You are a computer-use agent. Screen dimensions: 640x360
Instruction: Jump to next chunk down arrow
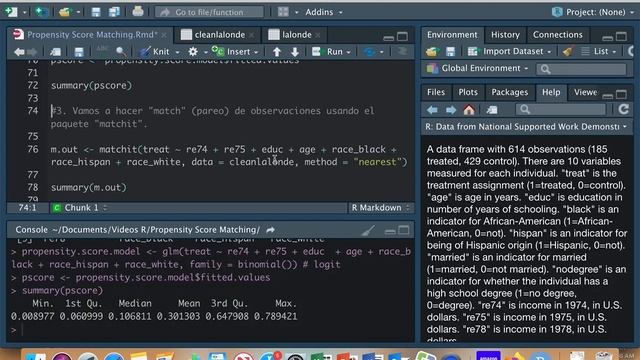295,52
